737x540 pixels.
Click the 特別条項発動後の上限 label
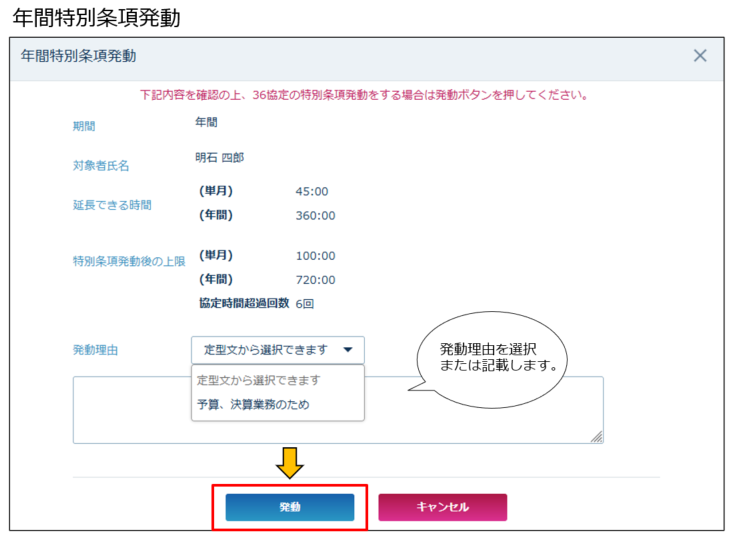coord(128,261)
